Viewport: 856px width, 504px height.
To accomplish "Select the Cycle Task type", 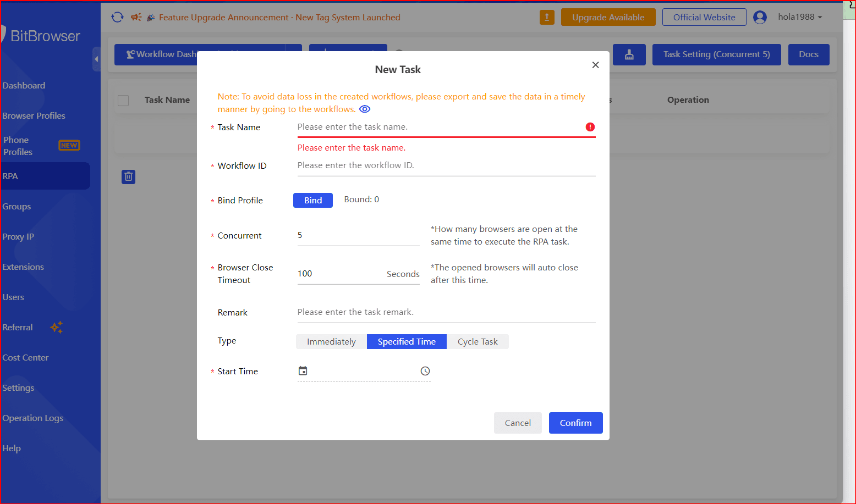I will coord(477,341).
